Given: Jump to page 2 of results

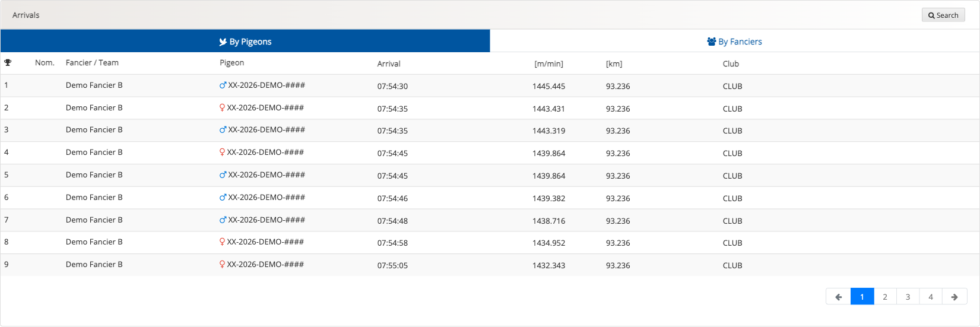Looking at the screenshot, I should click(884, 297).
